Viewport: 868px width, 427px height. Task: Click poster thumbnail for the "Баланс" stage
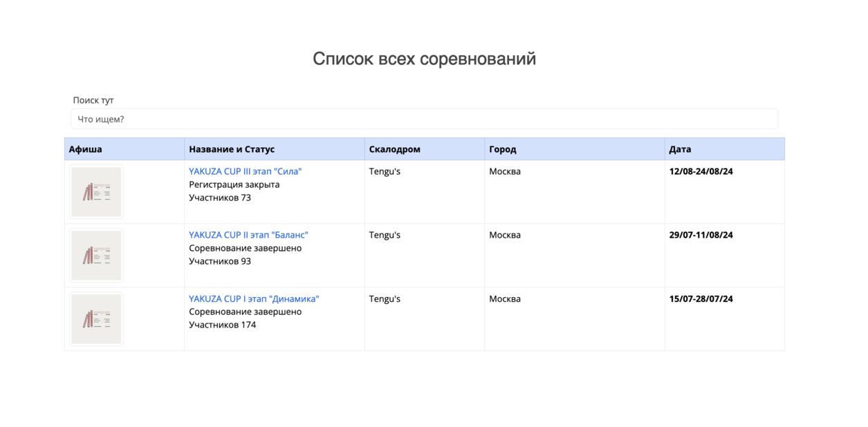pos(96,256)
